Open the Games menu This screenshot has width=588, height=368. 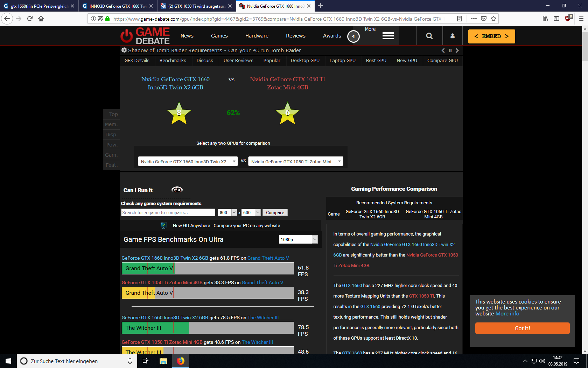(219, 36)
